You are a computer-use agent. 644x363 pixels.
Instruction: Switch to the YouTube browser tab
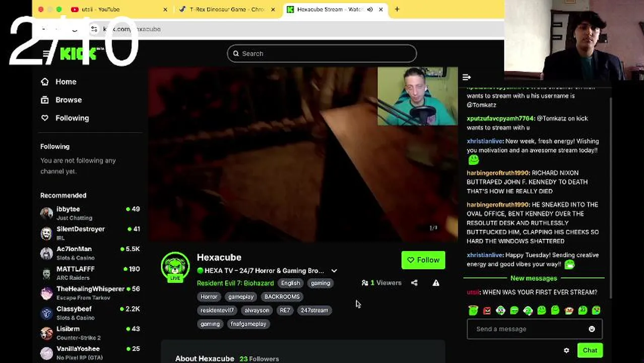pos(118,9)
